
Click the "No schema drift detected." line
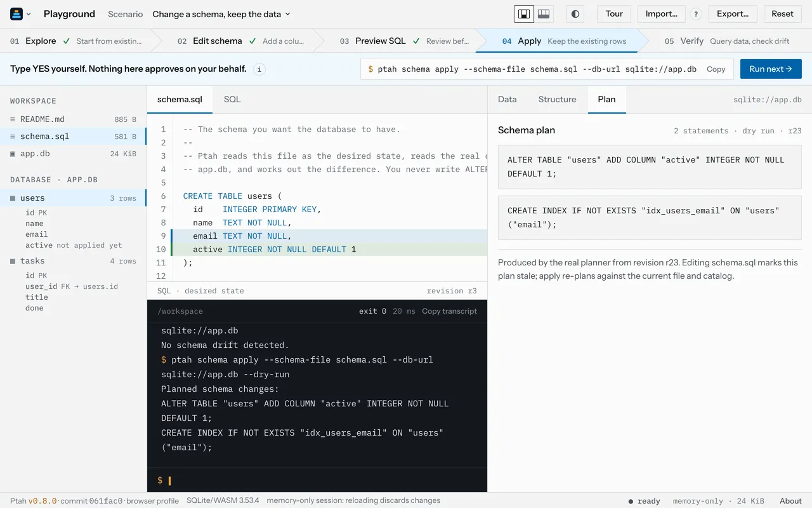click(225, 345)
